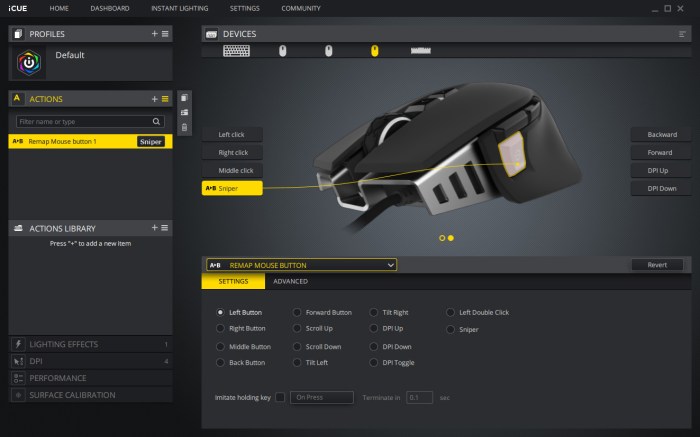Click the DPI cursor icon

pyautogui.click(x=18, y=361)
